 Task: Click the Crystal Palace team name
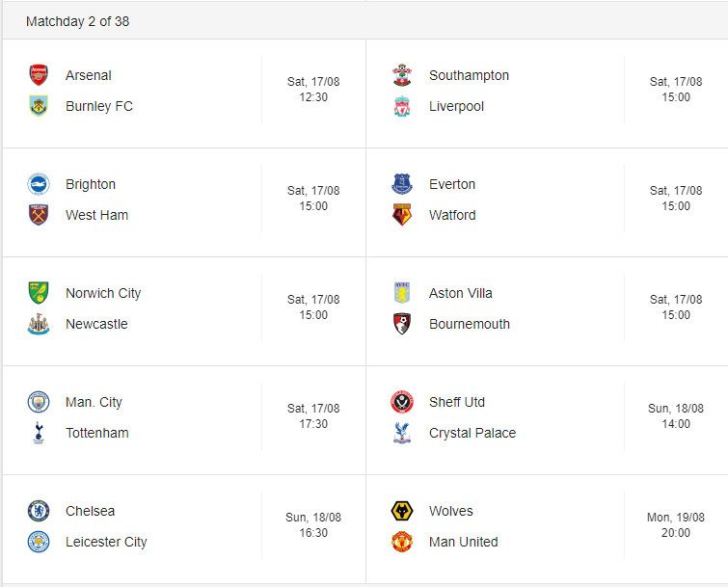[472, 433]
